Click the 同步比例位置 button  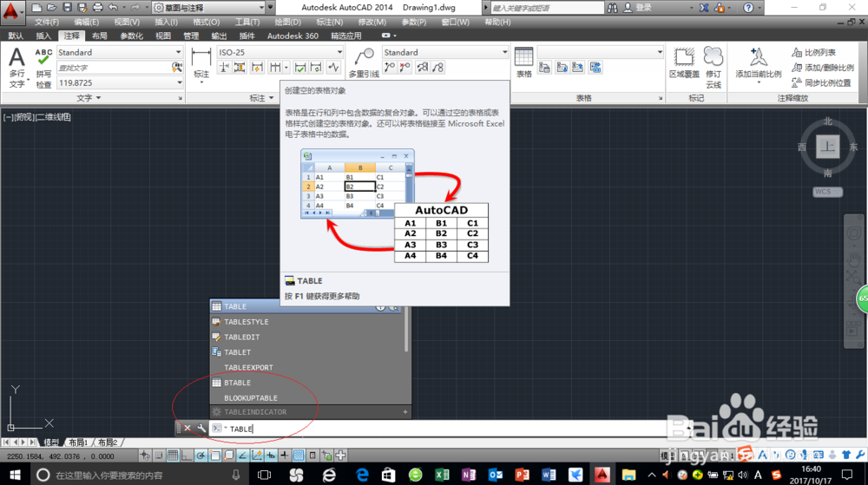pos(821,83)
